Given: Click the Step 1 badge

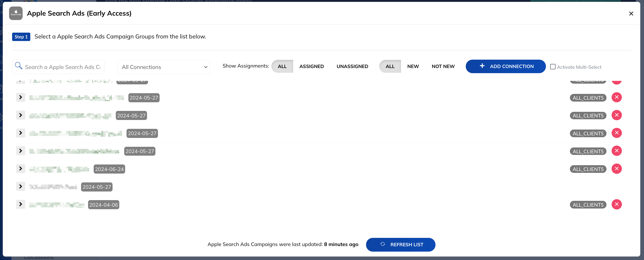Looking at the screenshot, I should (x=21, y=37).
